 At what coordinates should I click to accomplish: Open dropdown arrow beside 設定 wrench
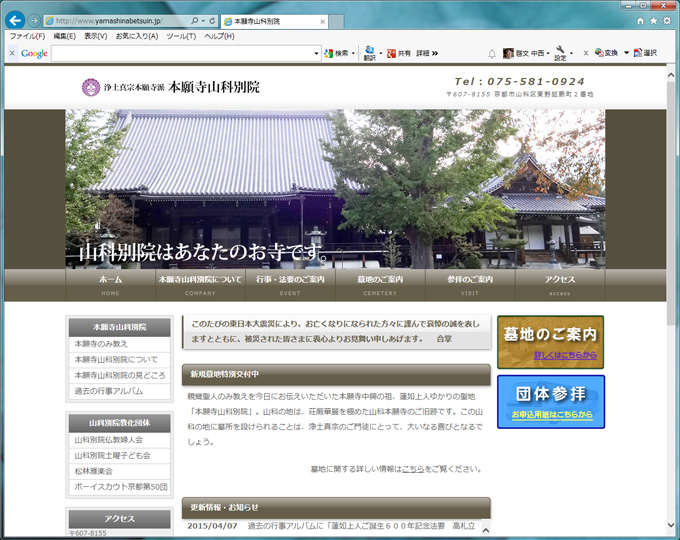point(571,53)
